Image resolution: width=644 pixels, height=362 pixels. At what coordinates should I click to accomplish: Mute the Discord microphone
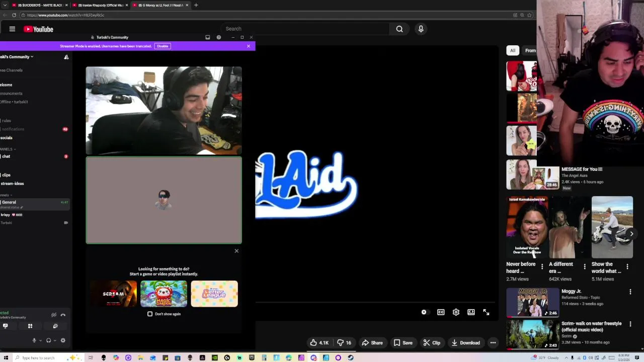[x=34, y=340]
